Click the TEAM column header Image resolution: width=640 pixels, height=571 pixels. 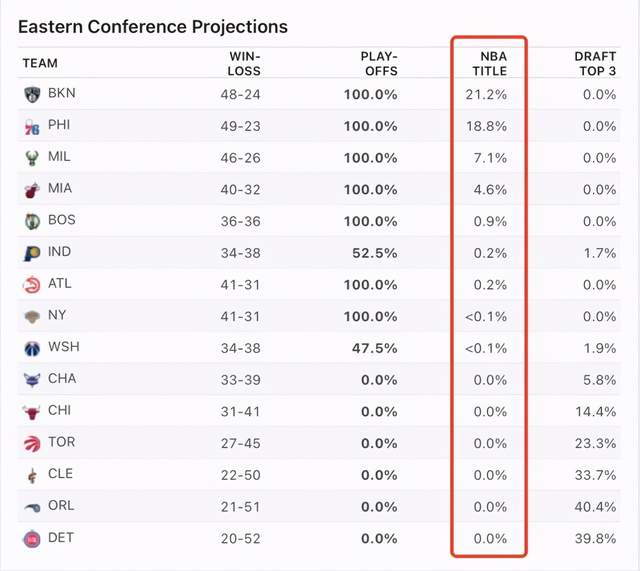(x=40, y=63)
